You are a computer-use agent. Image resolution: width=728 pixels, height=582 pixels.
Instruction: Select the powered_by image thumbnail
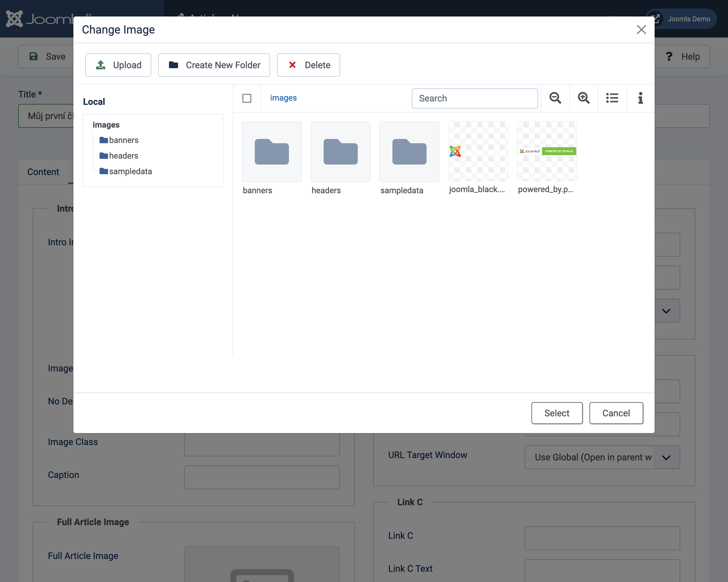click(x=547, y=151)
